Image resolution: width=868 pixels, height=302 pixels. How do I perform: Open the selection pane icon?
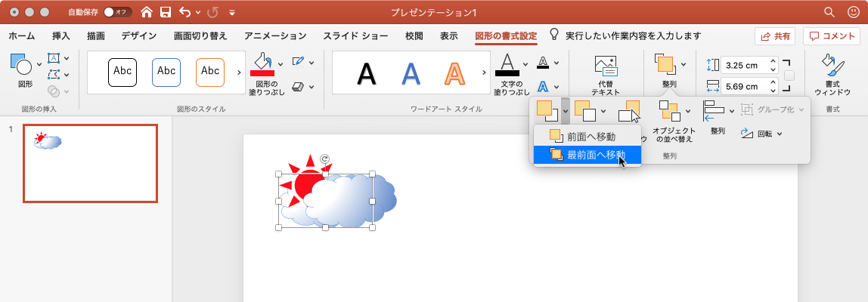pyautogui.click(x=629, y=112)
